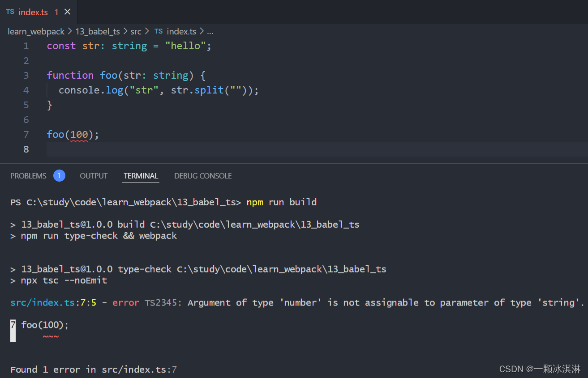Image resolution: width=588 pixels, height=378 pixels.
Task: Select the TERMINAL panel tab
Action: pos(141,176)
